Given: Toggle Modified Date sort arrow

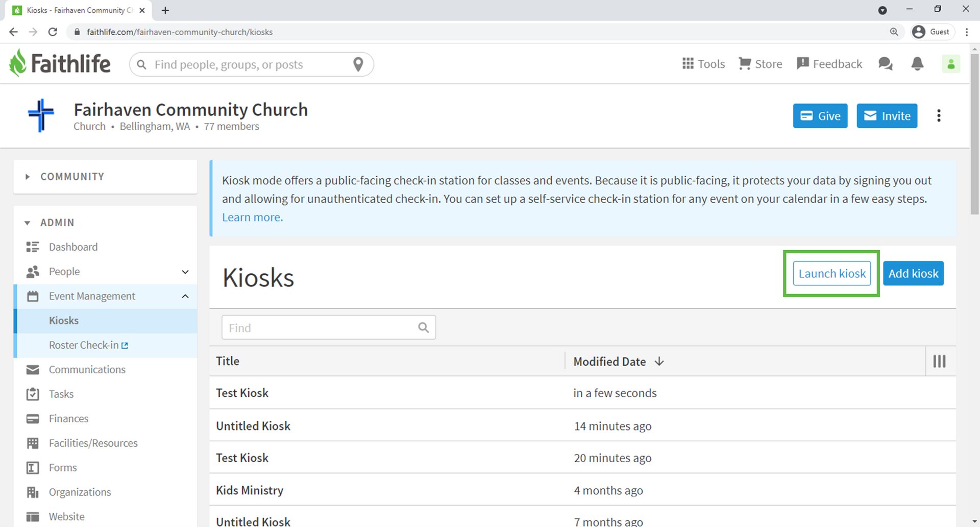Looking at the screenshot, I should [x=659, y=362].
